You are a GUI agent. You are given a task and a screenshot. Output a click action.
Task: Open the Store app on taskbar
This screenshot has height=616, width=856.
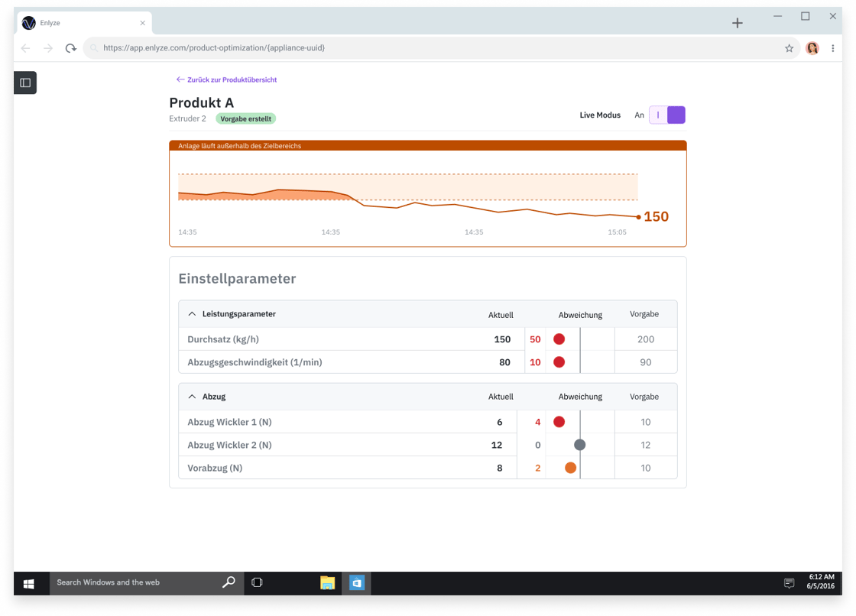356,582
